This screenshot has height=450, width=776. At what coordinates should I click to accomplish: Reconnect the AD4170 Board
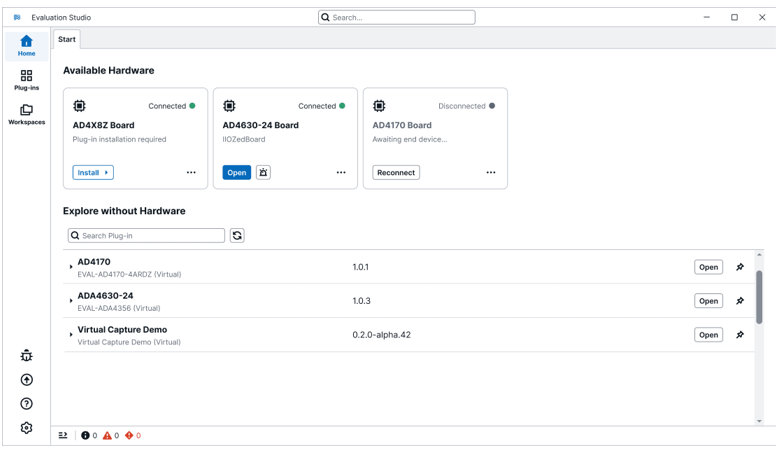click(x=396, y=172)
